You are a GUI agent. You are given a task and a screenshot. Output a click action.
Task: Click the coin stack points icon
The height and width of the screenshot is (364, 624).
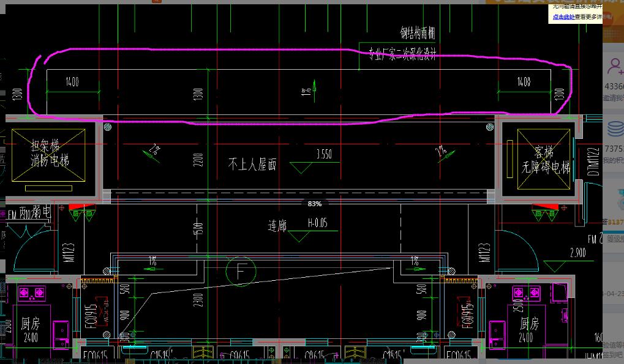(615, 130)
